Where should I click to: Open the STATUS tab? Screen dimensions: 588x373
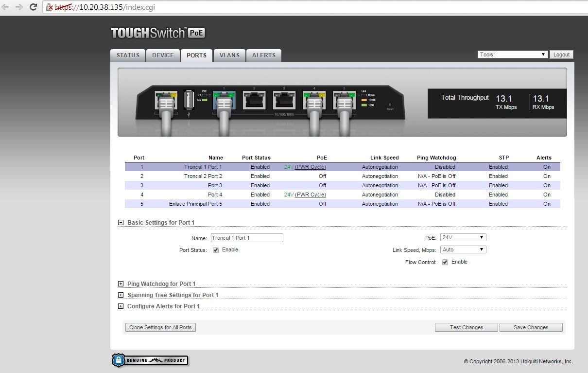pyautogui.click(x=128, y=55)
